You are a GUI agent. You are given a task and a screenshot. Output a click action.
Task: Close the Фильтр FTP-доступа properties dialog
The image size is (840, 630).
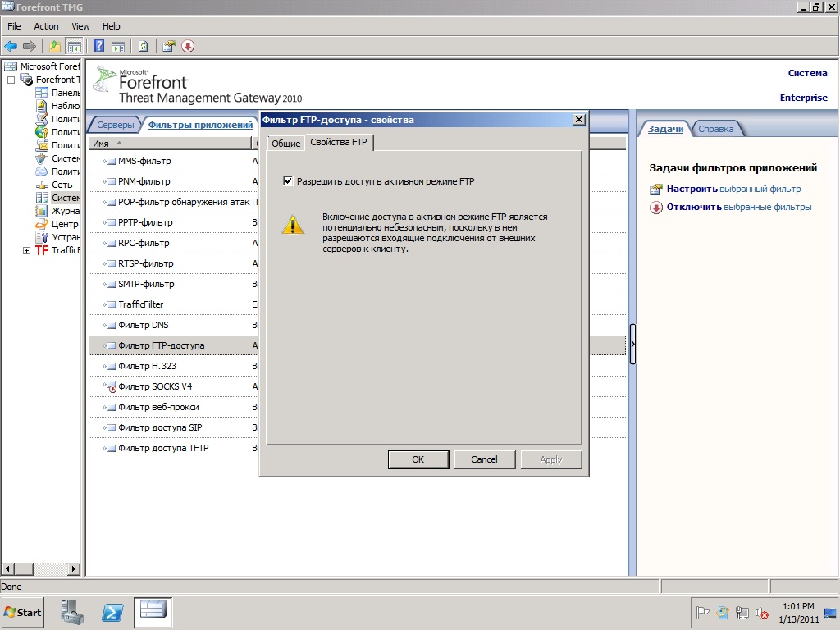(x=579, y=120)
